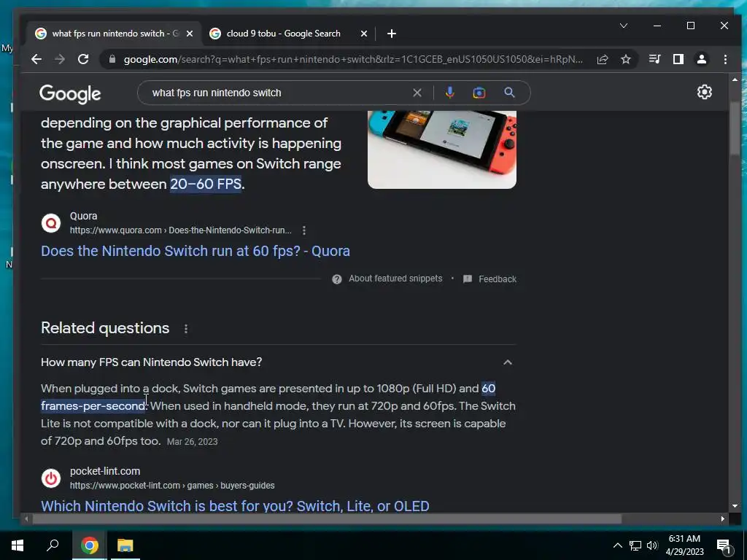Screen dimensions: 747x560
Task: Share this page icon in address bar
Action: pos(603,59)
